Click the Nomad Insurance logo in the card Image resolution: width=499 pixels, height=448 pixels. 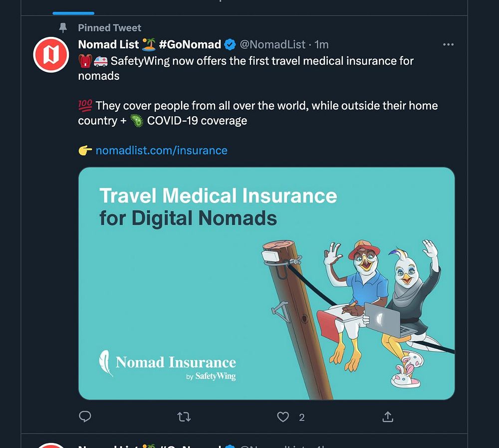tap(168, 367)
